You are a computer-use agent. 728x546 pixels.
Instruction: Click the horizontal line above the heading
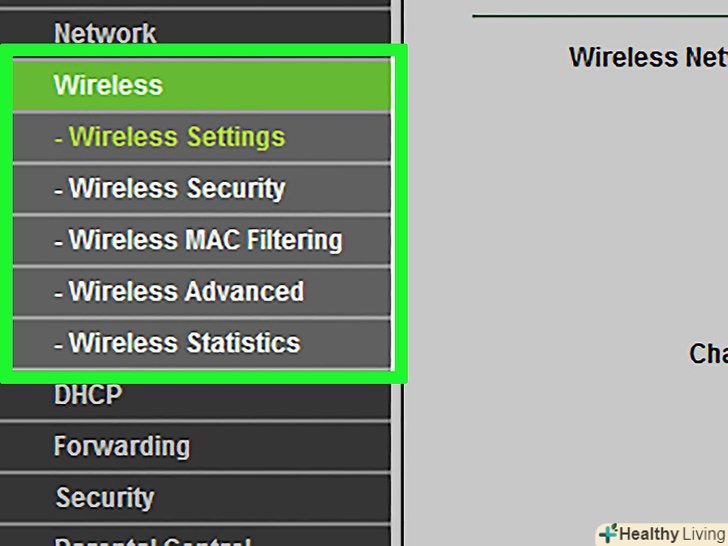click(x=600, y=16)
